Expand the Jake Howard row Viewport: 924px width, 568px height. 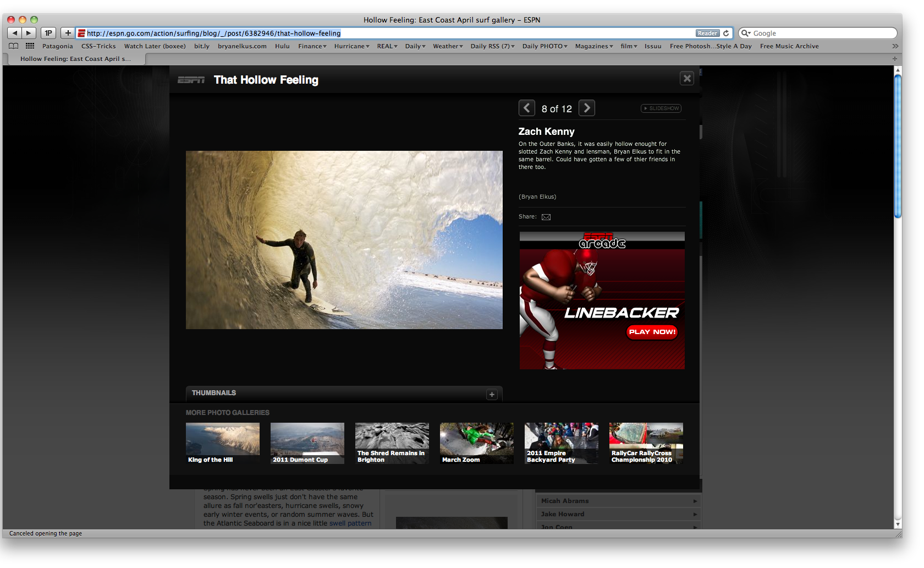click(619, 514)
